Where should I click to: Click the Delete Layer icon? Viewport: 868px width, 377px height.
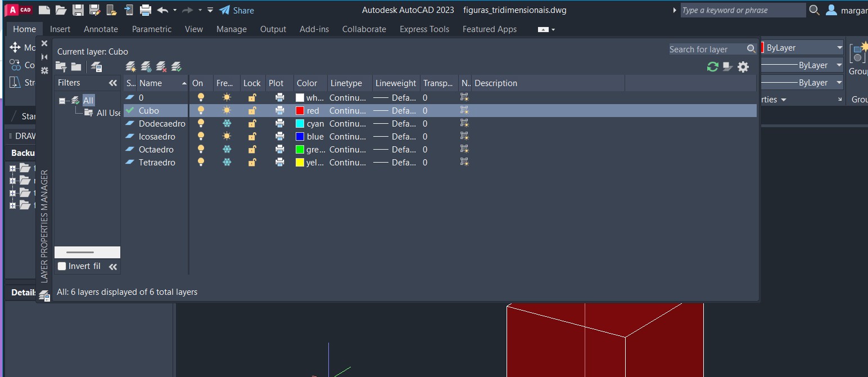[x=161, y=67]
